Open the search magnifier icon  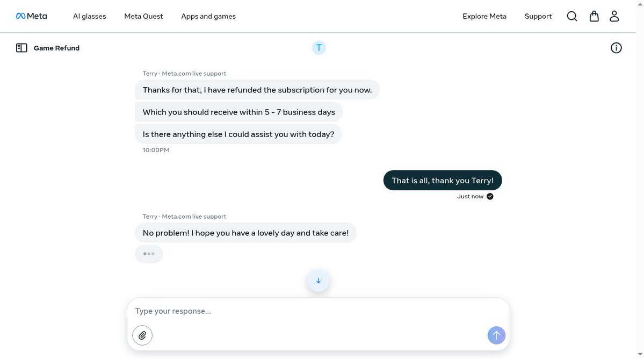click(x=571, y=16)
